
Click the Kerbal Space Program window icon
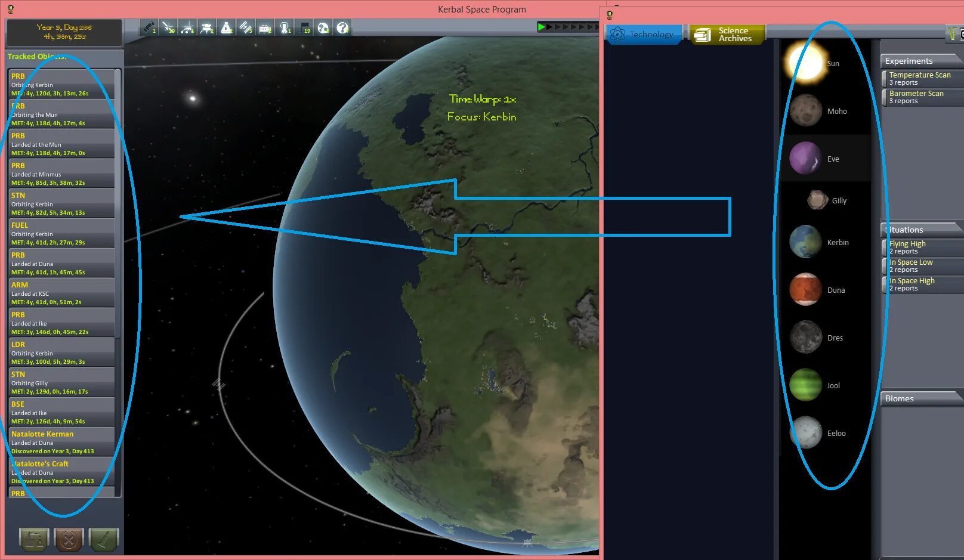pos(11,9)
